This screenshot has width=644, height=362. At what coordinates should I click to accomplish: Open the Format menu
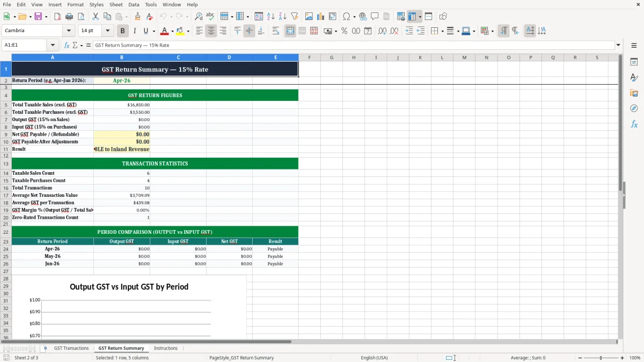[75, 4]
